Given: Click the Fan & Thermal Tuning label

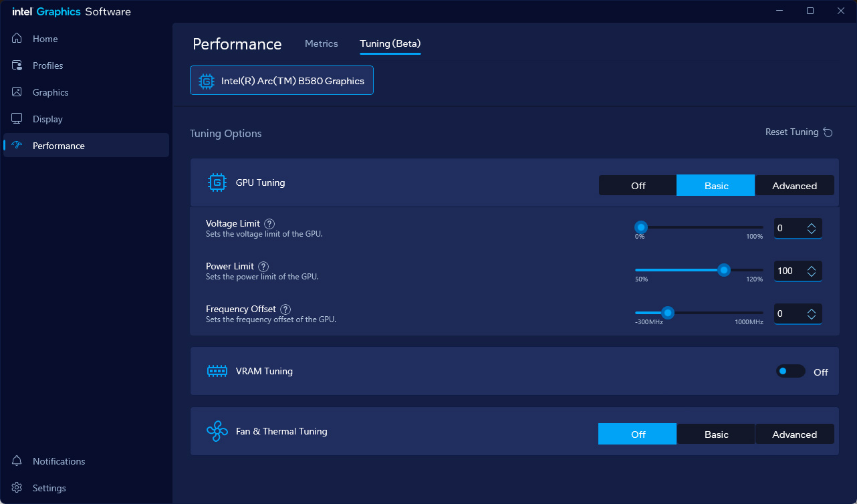Looking at the screenshot, I should [281, 431].
